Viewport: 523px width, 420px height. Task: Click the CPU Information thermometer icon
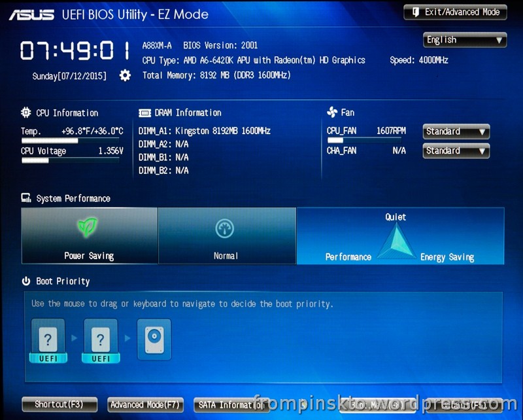tap(25, 113)
